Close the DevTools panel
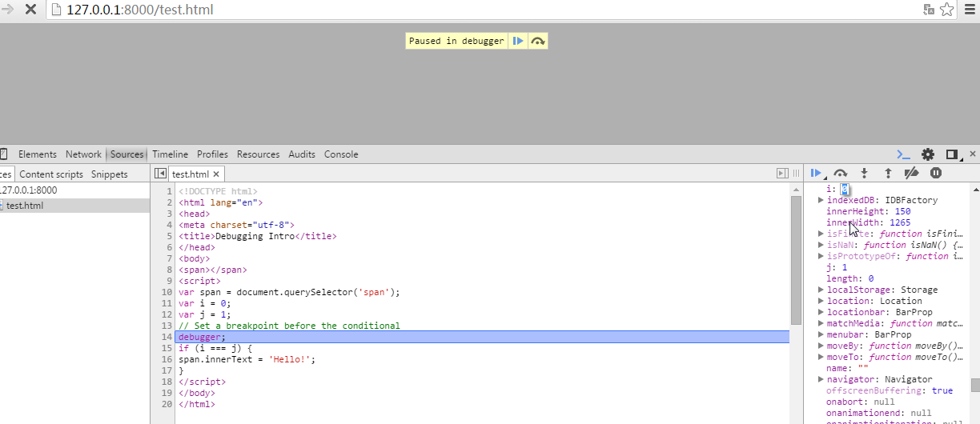Image resolution: width=980 pixels, height=424 pixels. 973,154
